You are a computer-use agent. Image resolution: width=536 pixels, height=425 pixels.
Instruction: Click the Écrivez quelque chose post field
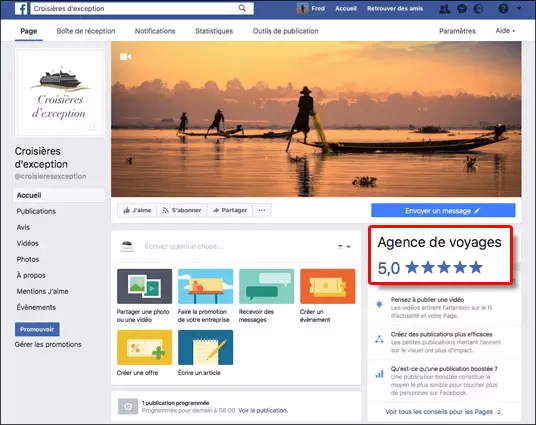tap(183, 247)
